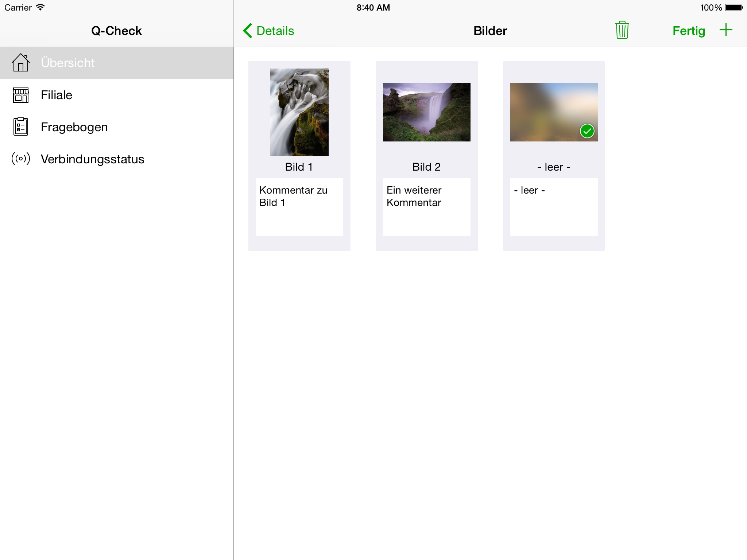This screenshot has height=560, width=747.
Task: Open the Filiale menu entry
Action: [117, 95]
